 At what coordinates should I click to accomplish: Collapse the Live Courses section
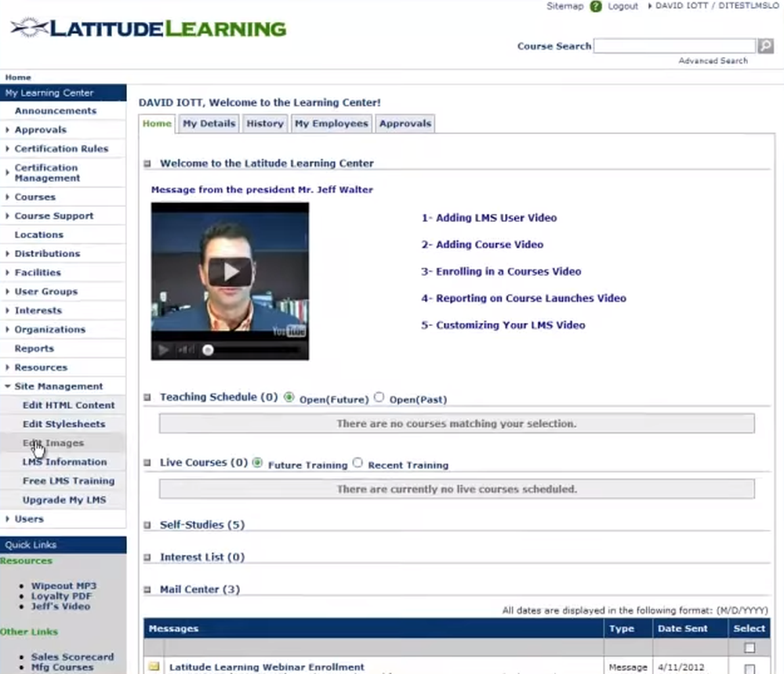click(147, 463)
